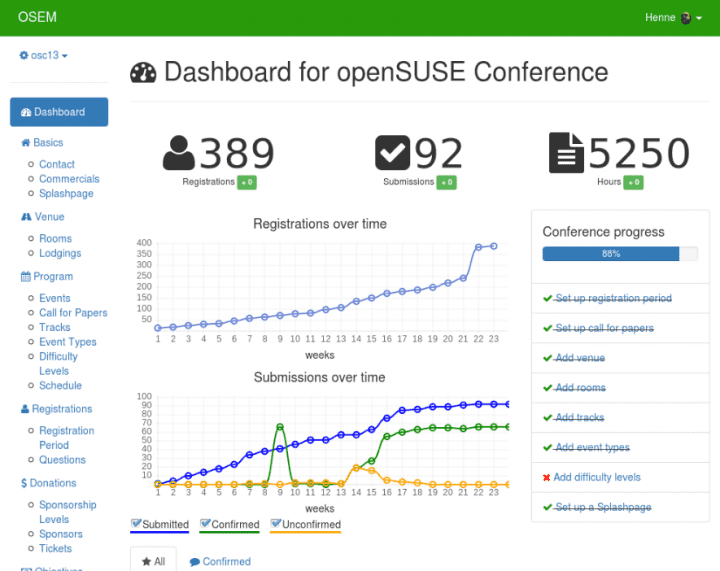Viewport: 720px width, 571px height.
Task: Click the green +0 badge beside Hours
Action: pyautogui.click(x=633, y=182)
